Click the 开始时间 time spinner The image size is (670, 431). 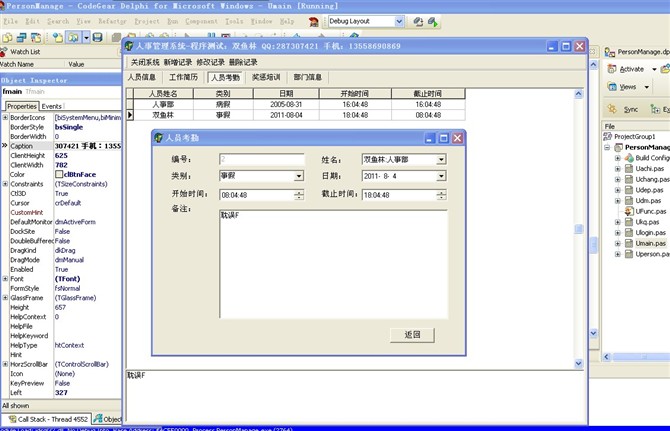pyautogui.click(x=299, y=195)
